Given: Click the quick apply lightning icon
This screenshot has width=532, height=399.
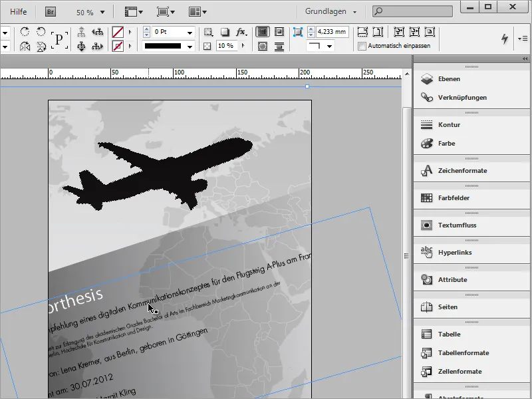Looking at the screenshot, I should pos(505,39).
